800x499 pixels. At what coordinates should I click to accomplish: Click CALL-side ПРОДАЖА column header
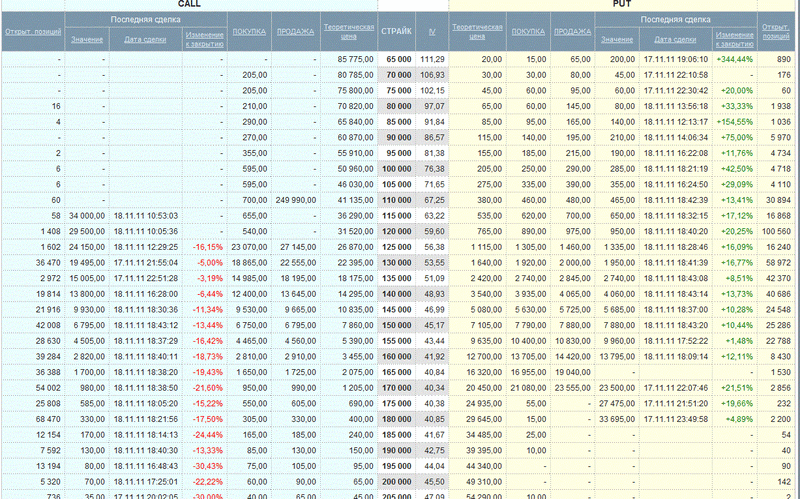click(x=294, y=31)
